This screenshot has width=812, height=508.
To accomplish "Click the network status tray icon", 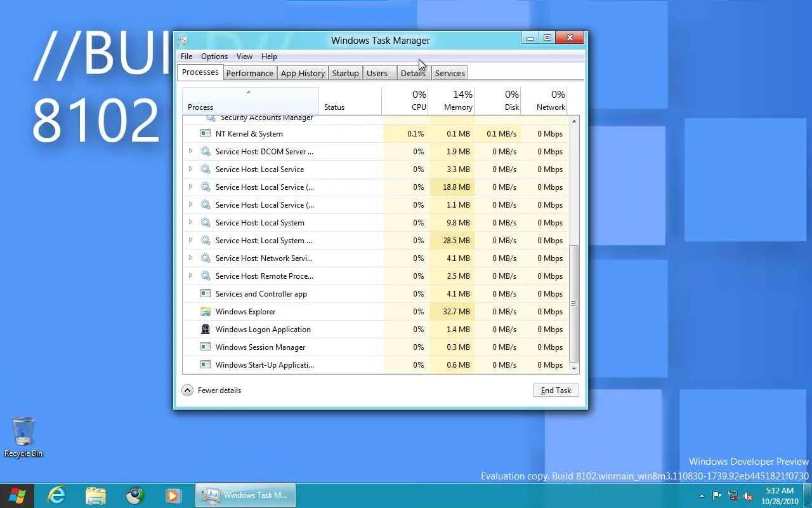I will point(733,496).
